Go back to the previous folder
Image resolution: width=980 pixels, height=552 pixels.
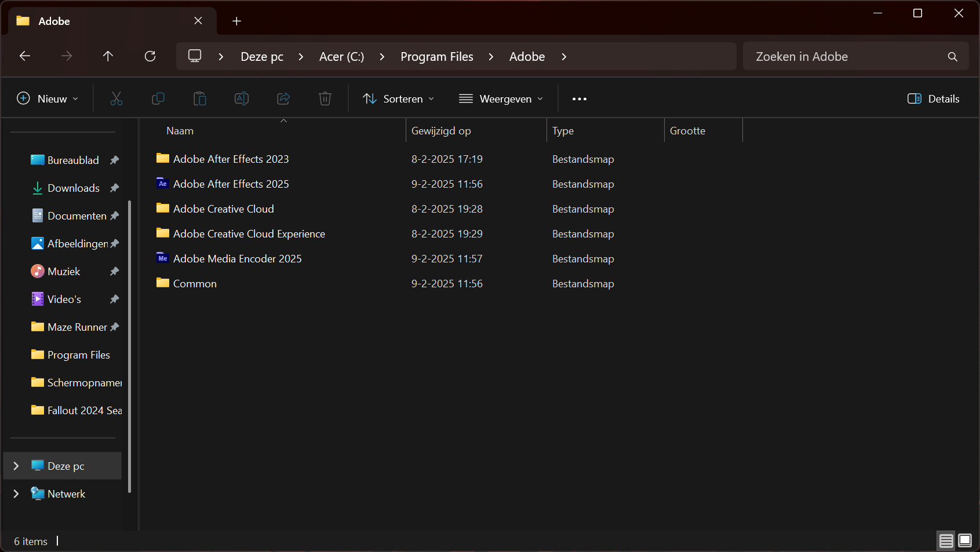25,56
